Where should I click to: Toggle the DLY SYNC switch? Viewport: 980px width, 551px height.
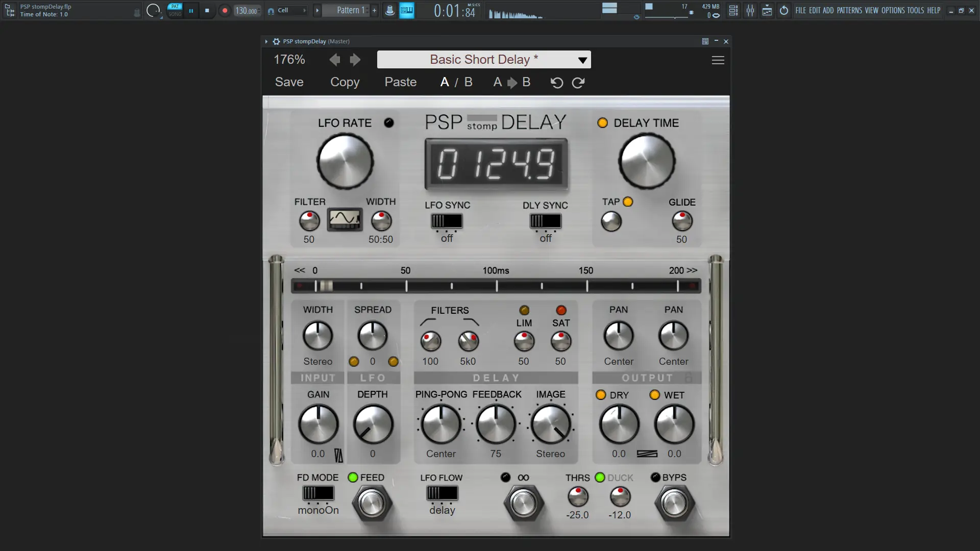pyautogui.click(x=545, y=221)
